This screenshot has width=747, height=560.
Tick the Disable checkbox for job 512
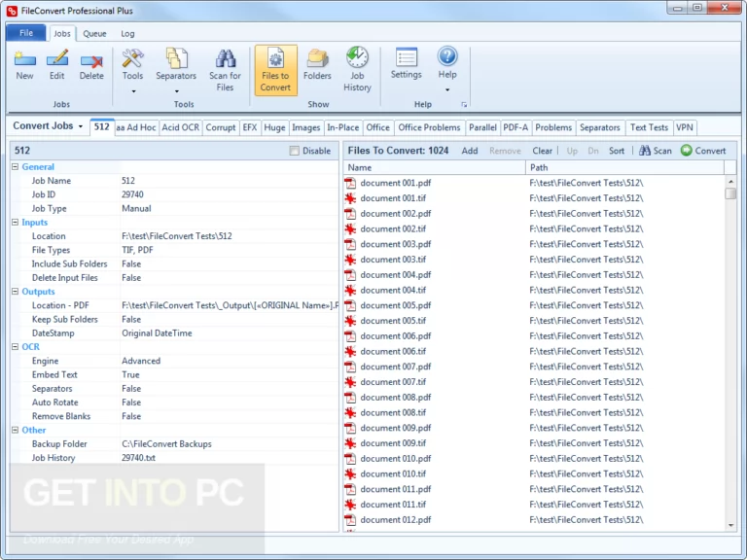tap(295, 151)
